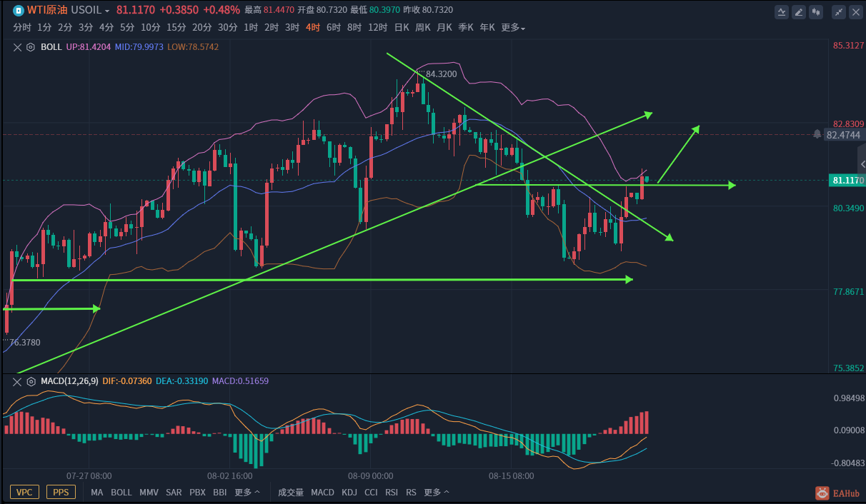Image resolution: width=866 pixels, height=504 pixels.
Task: Switch to the 4分 timeframe
Action: point(106,28)
